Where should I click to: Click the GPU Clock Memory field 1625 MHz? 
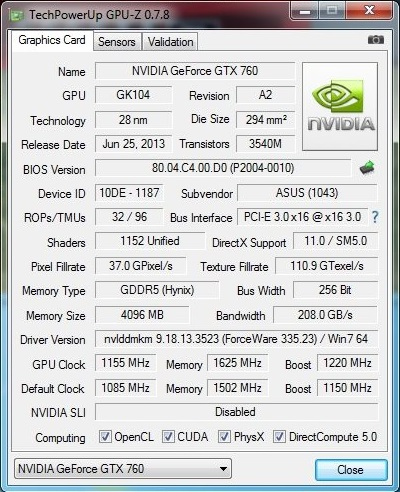(237, 363)
